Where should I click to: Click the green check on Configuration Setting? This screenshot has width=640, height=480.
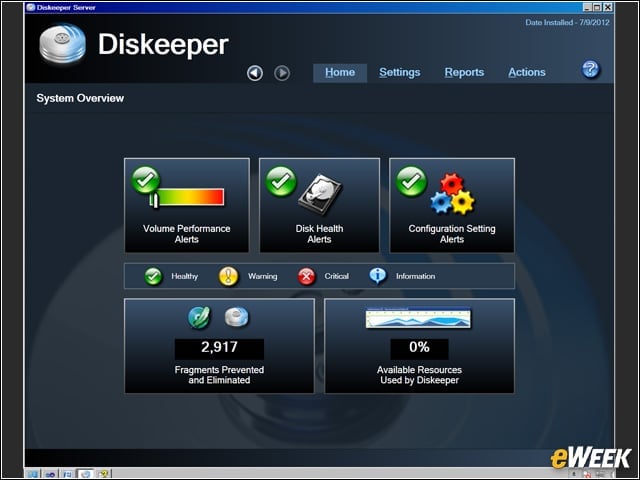[x=411, y=181]
